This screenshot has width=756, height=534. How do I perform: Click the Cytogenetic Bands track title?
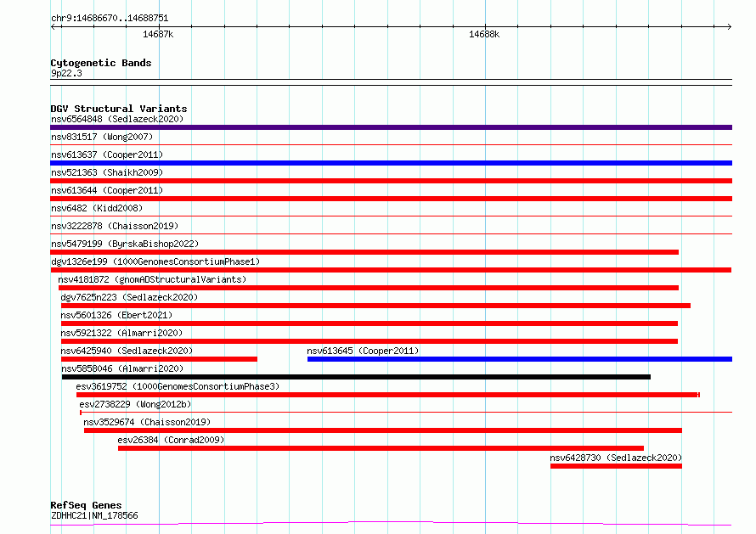tap(101, 63)
